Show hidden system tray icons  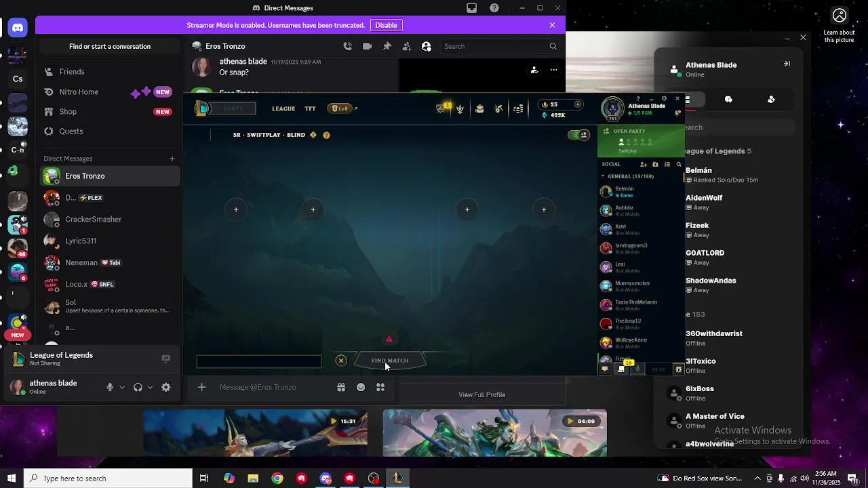click(757, 479)
